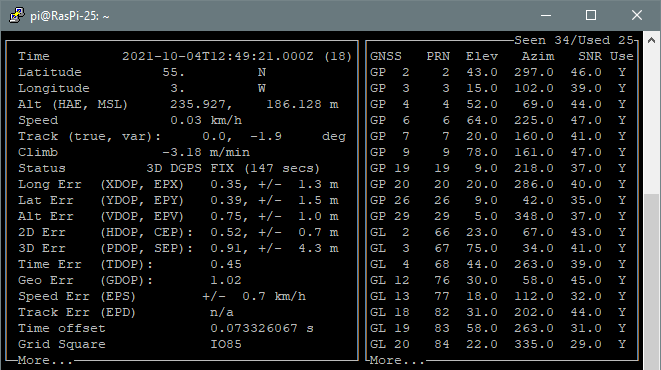The height and width of the screenshot is (370, 661).
Task: Click the Track Err n/a value
Action: click(x=222, y=313)
